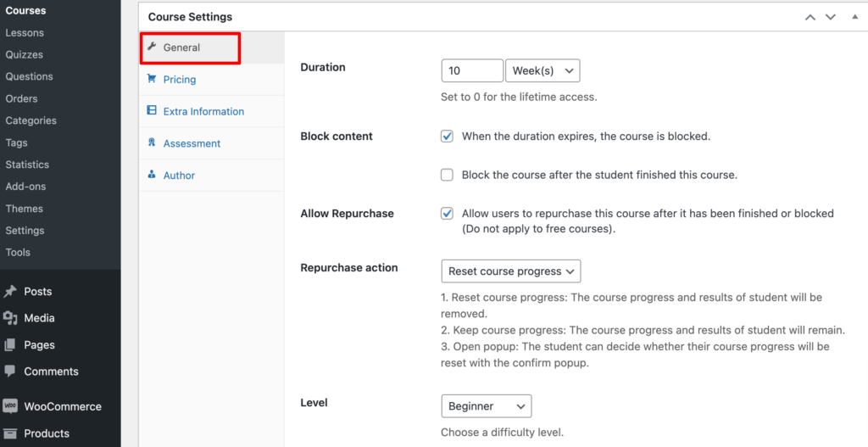Open the Author tab
This screenshot has height=447, width=868.
click(x=211, y=176)
